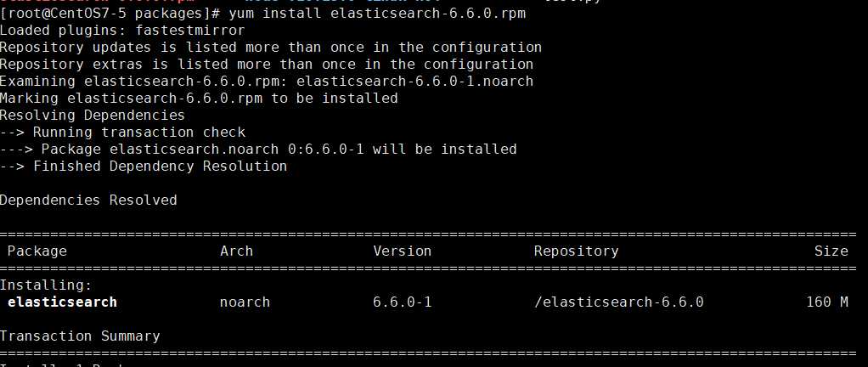The width and height of the screenshot is (868, 367).
Task: Click the '6.6.0-1' version value in the table
Action: [402, 302]
